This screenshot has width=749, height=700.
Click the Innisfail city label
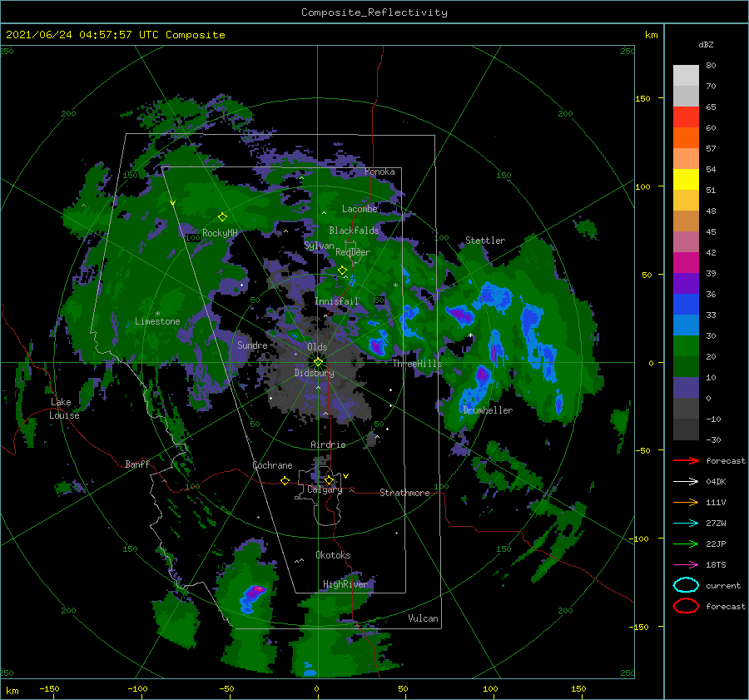click(336, 301)
